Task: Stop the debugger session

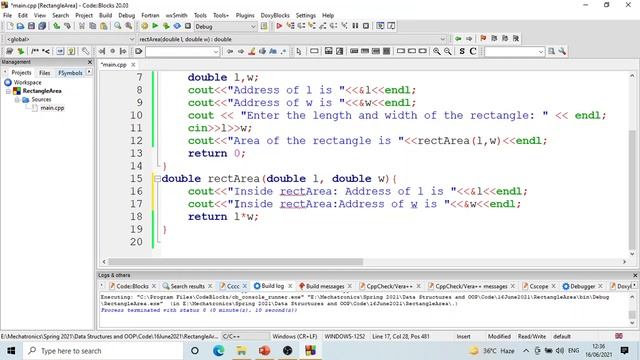Action: [366, 26]
